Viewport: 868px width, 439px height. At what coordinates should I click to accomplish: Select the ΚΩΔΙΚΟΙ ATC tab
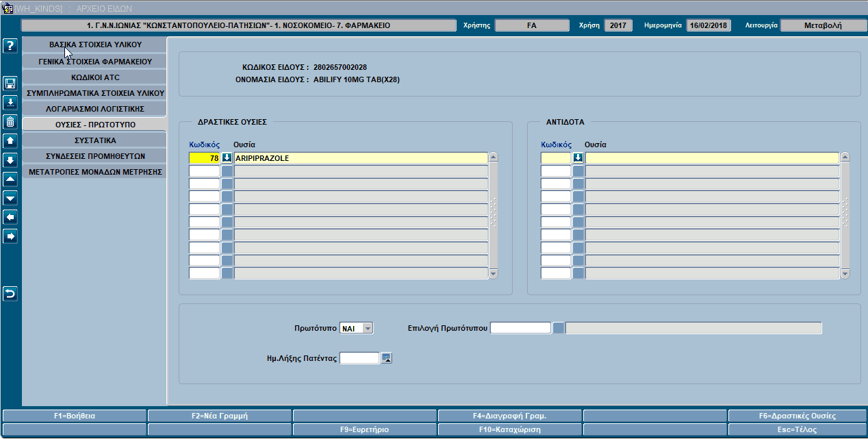tap(94, 77)
